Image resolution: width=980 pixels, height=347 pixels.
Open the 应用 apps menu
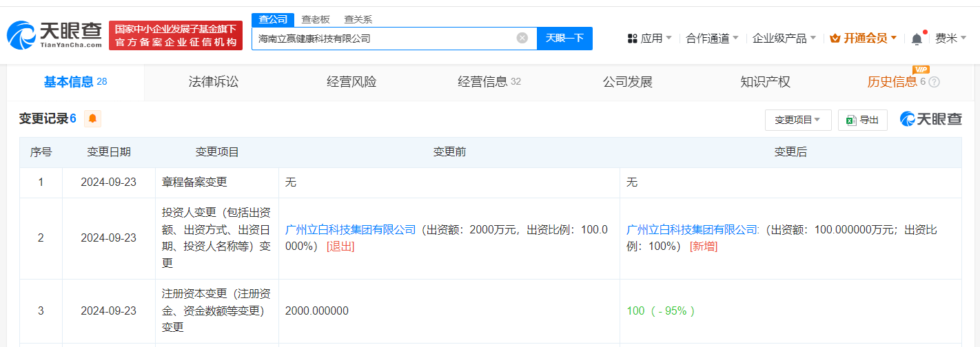point(650,39)
